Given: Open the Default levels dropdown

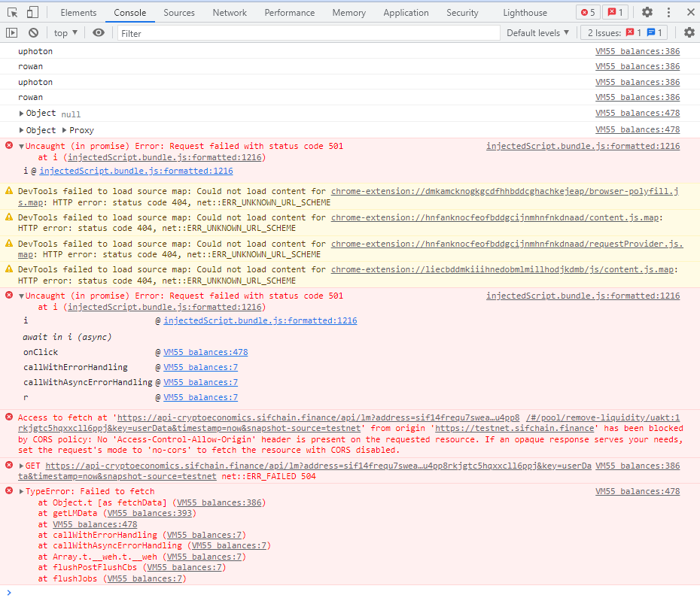Looking at the screenshot, I should click(x=537, y=32).
